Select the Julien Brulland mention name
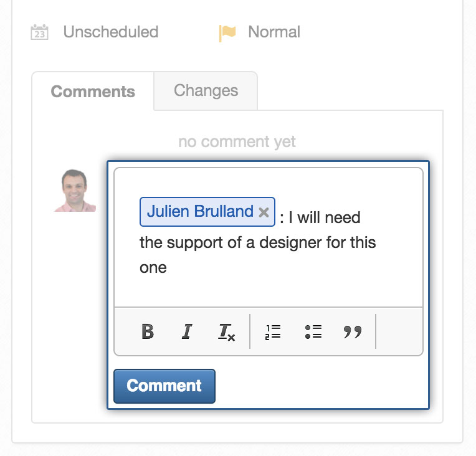Image resolution: width=476 pixels, height=456 pixels. [x=200, y=211]
